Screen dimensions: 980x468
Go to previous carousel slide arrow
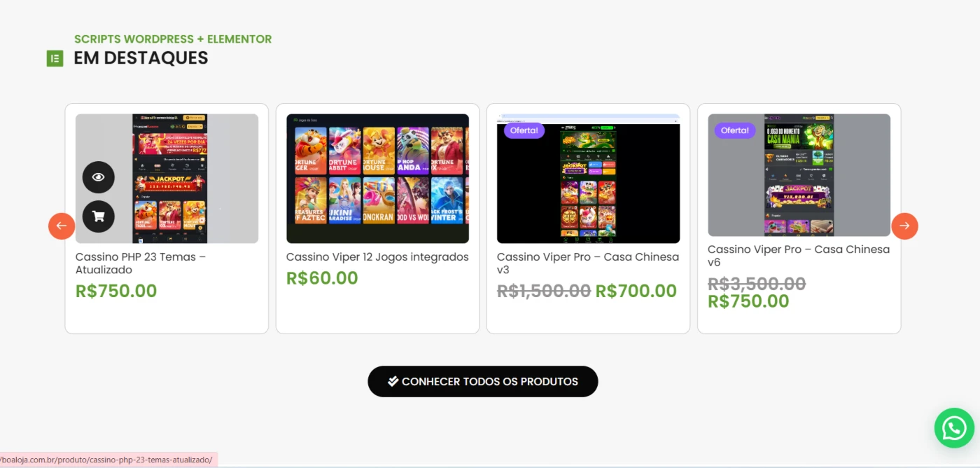point(62,226)
